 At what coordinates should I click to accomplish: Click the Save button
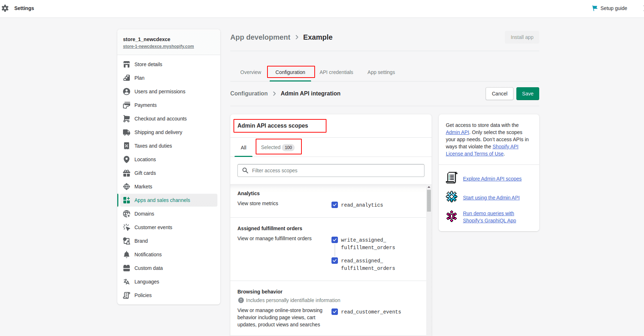pos(528,94)
